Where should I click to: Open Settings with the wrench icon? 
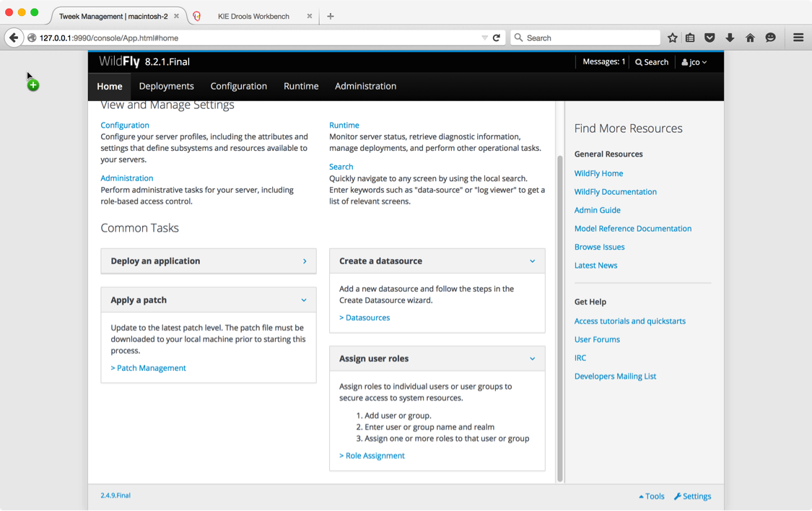(x=692, y=496)
